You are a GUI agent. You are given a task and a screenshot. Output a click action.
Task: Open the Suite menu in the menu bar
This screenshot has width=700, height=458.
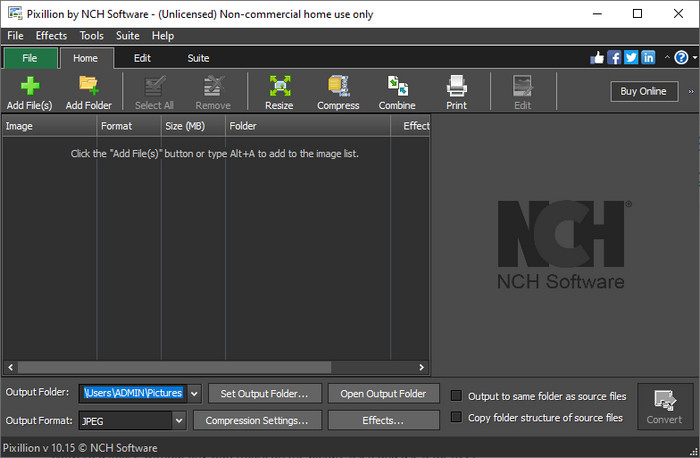coord(128,36)
